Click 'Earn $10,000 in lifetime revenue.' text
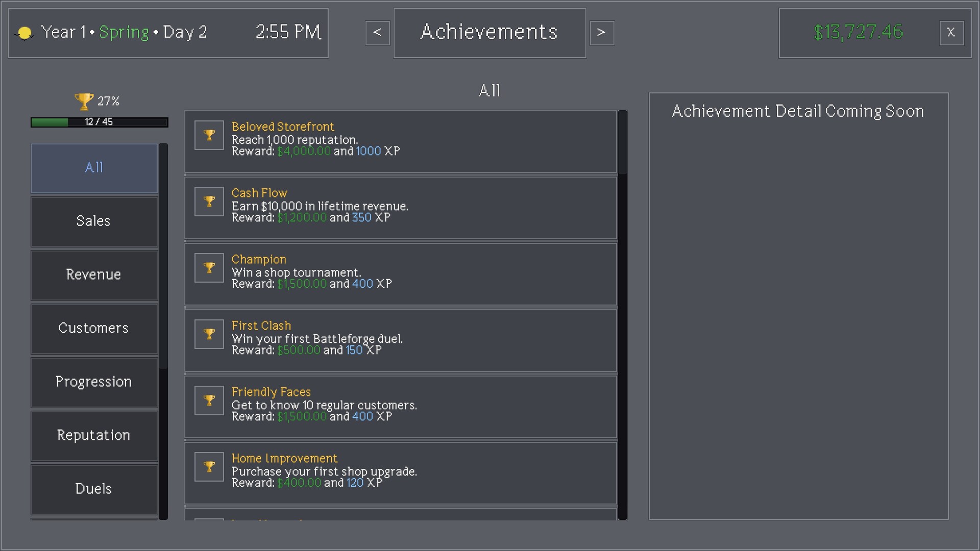Screen dimensions: 980x551 tap(320, 206)
